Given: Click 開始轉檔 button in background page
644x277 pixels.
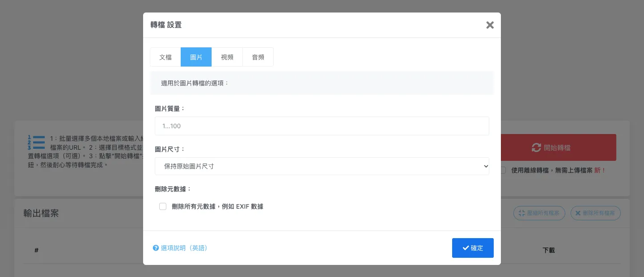Looking at the screenshot, I should (x=559, y=147).
